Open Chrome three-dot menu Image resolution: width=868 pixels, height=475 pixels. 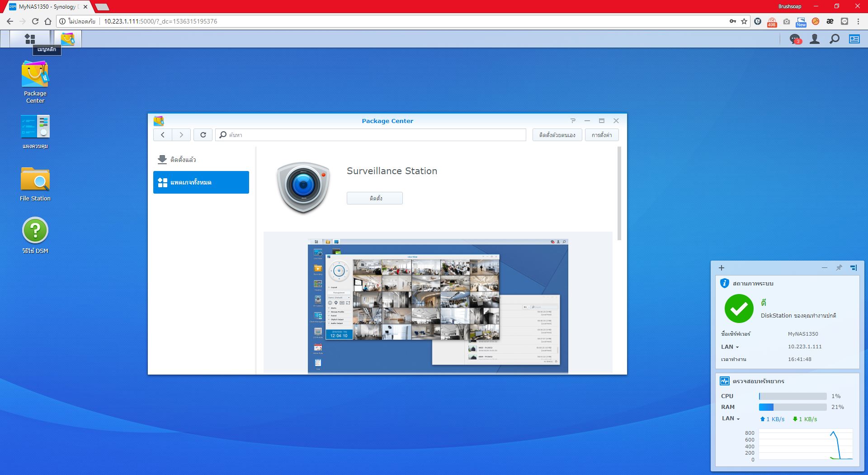[859, 21]
